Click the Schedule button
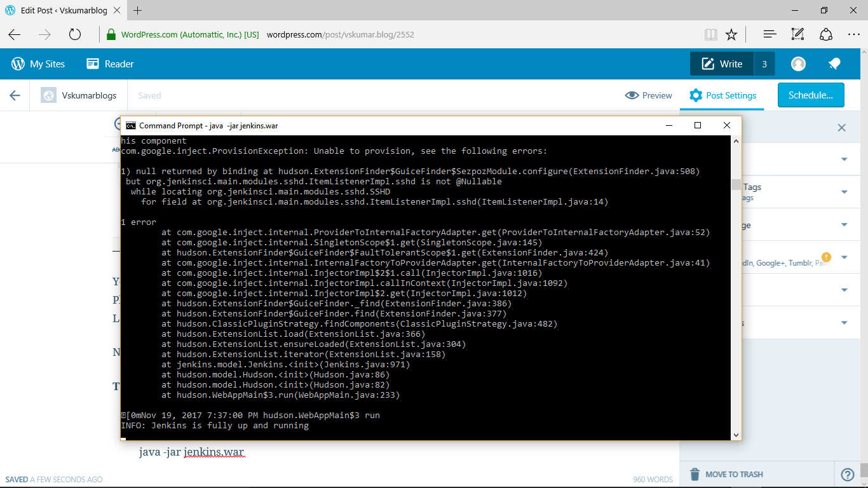 tap(811, 95)
